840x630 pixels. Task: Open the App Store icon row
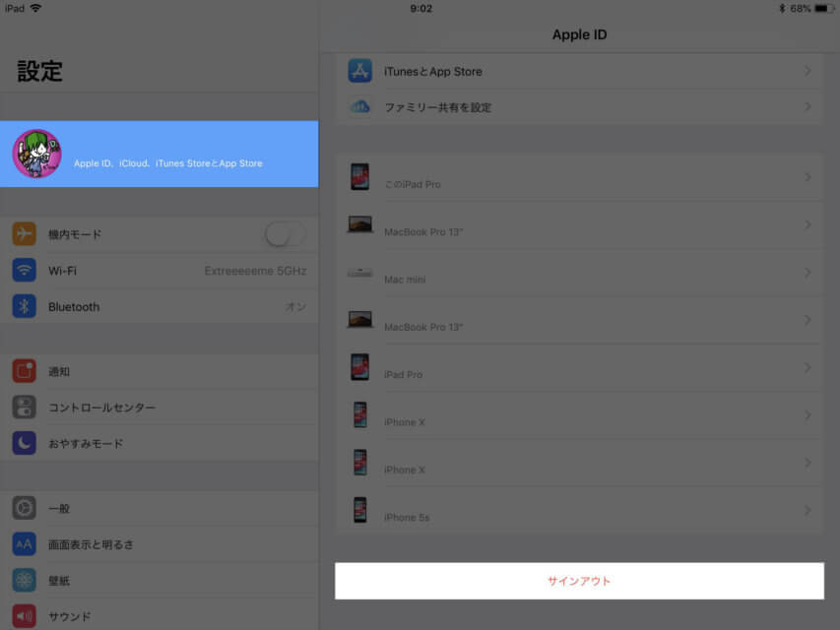click(x=580, y=71)
